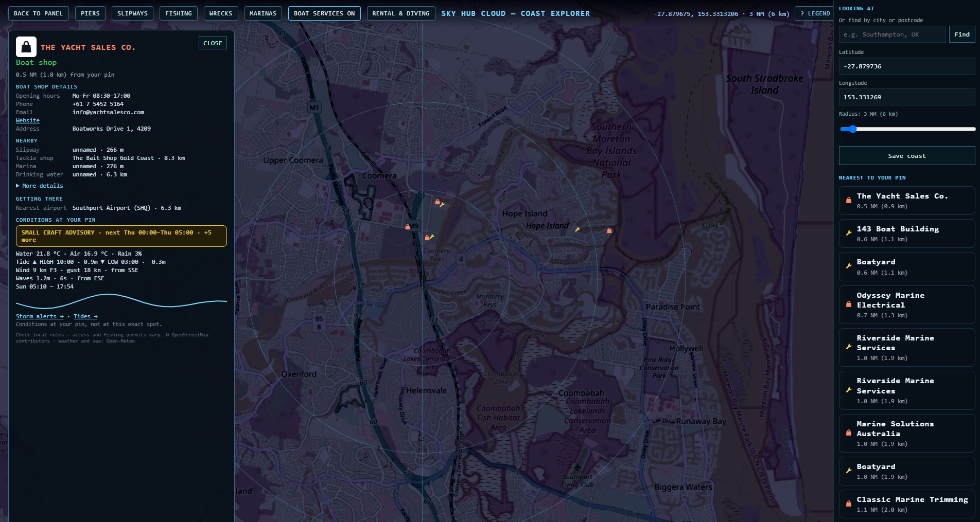Click the Save coast button

907,156
